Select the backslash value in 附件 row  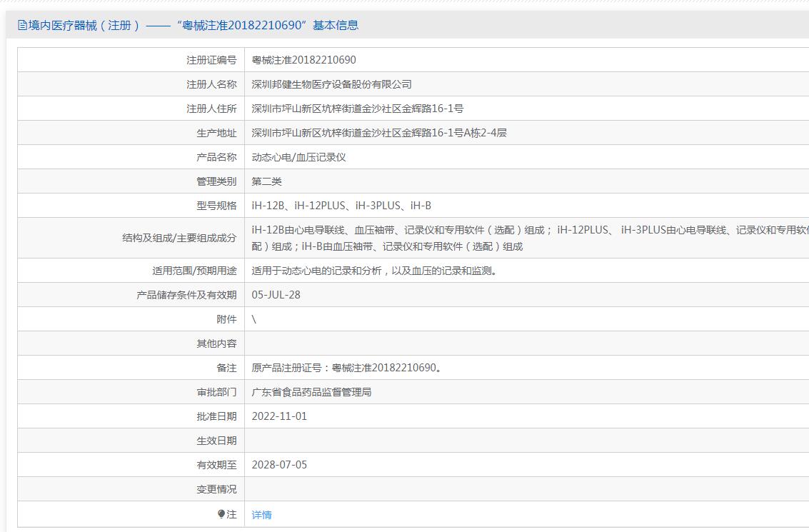[x=254, y=319]
